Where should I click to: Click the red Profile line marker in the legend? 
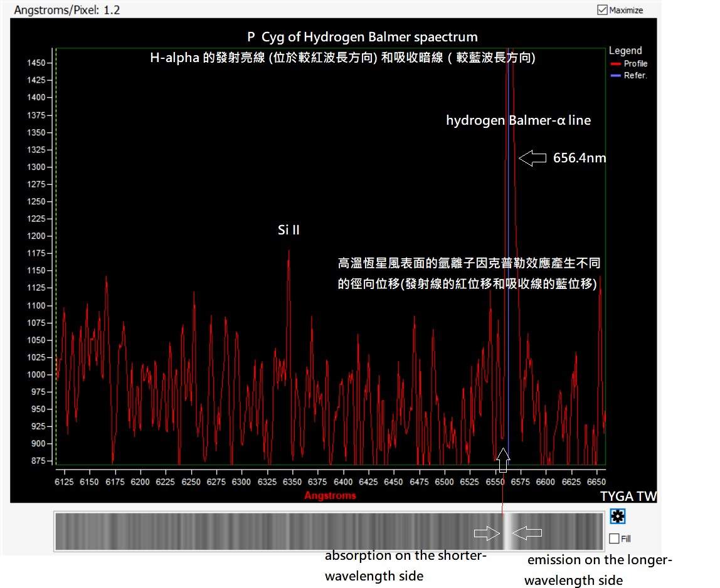(615, 64)
